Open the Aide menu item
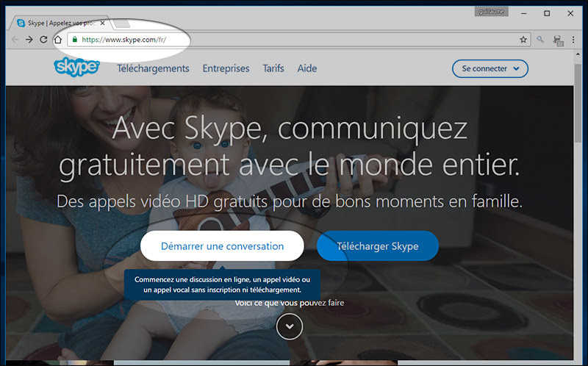 307,68
